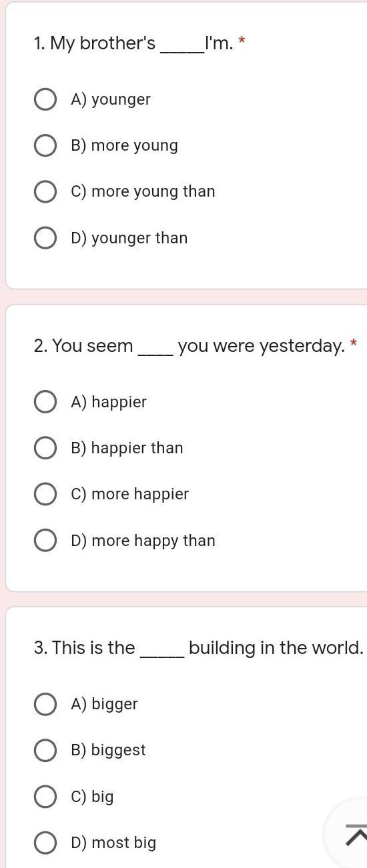
Task: Click question text 'My brother's ___ I'm'
Action: click(x=133, y=44)
